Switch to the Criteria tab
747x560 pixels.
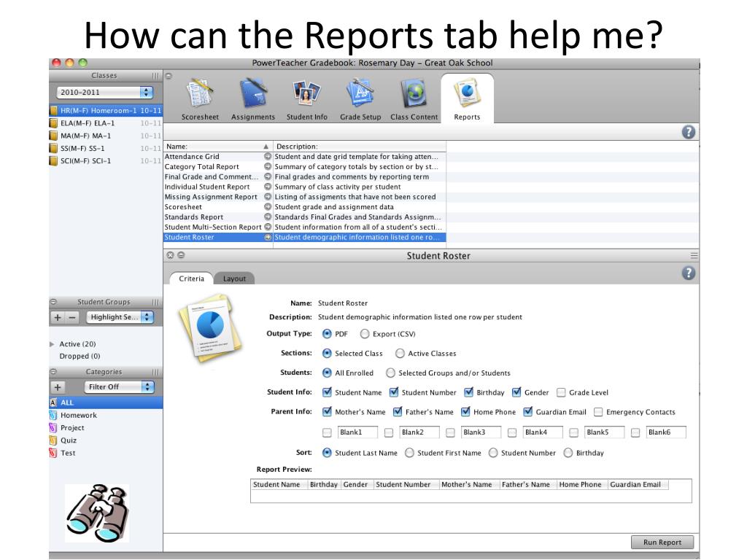(x=192, y=279)
